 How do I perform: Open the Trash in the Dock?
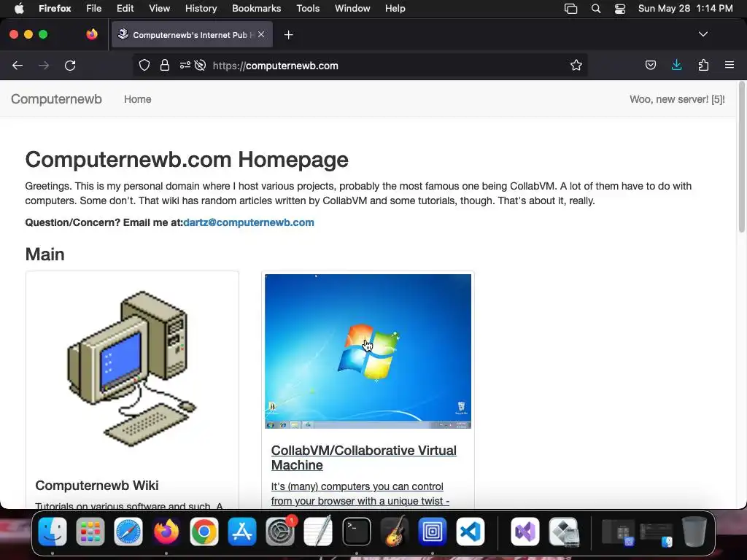coord(694,532)
